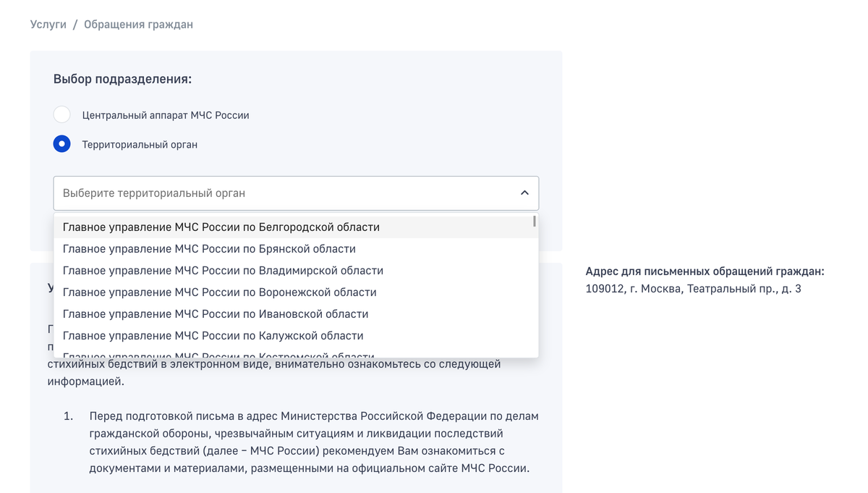868x493 pixels.
Task: Pick Владимирской области in the list
Action: [x=223, y=271]
